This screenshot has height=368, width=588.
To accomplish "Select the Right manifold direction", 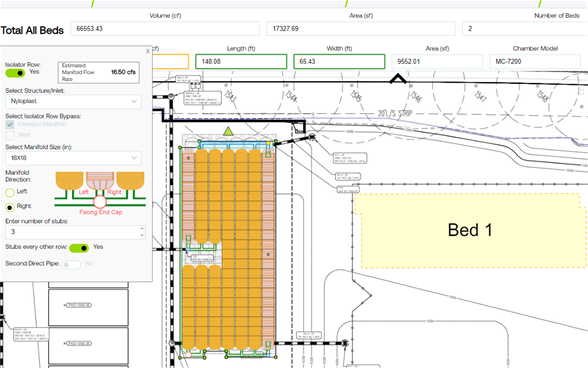I will [10, 207].
